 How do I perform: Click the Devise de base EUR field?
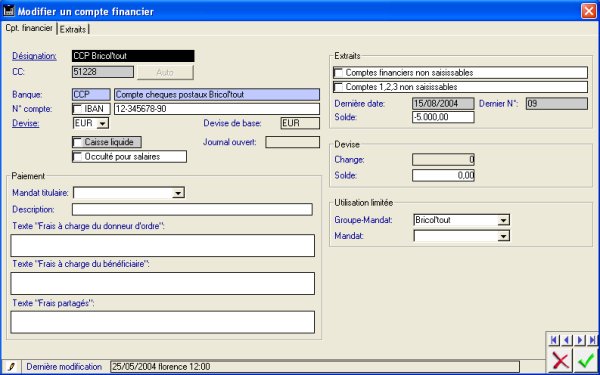tap(300, 123)
